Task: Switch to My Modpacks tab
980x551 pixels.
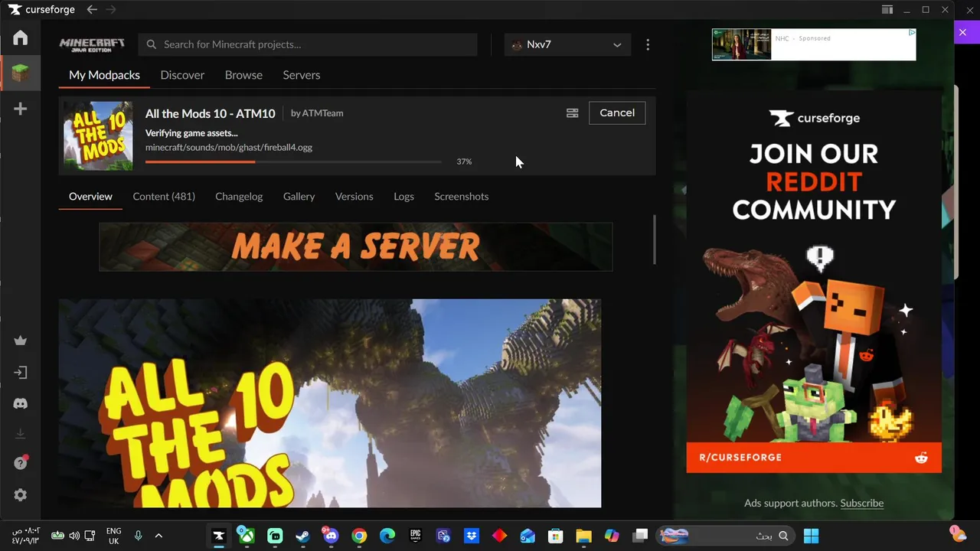Action: tap(104, 75)
